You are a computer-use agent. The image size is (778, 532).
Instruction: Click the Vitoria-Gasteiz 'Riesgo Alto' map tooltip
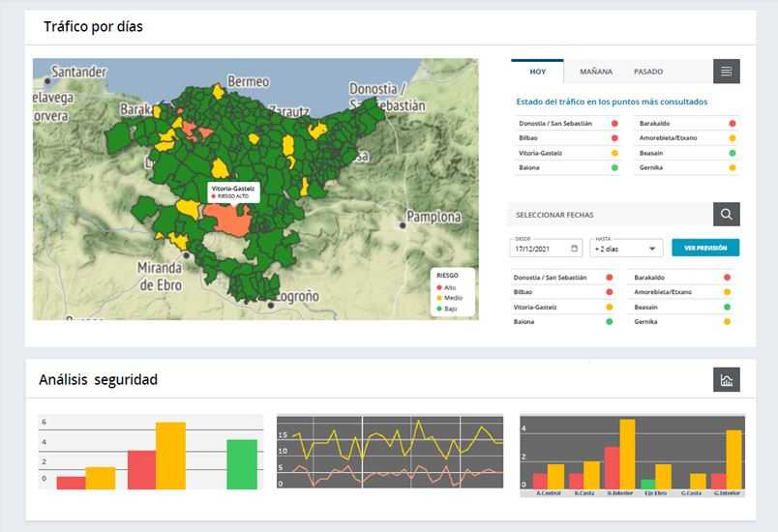233,192
